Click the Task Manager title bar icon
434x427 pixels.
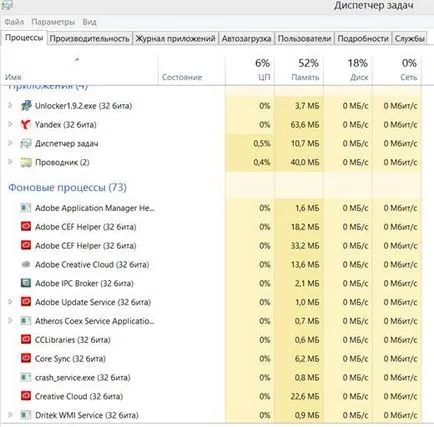point(7,5)
